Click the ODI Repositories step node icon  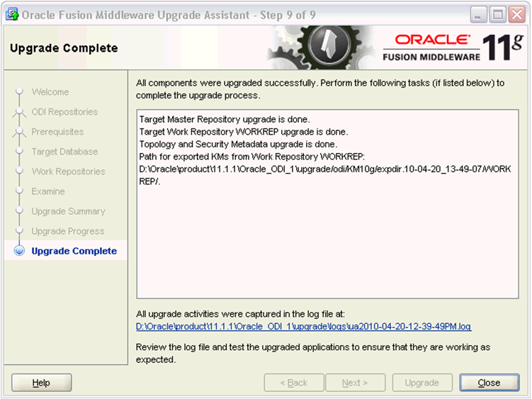[x=19, y=112]
